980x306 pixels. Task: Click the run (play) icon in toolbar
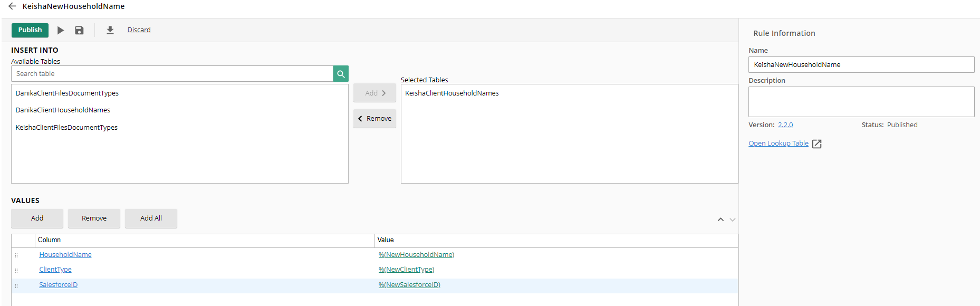61,31
